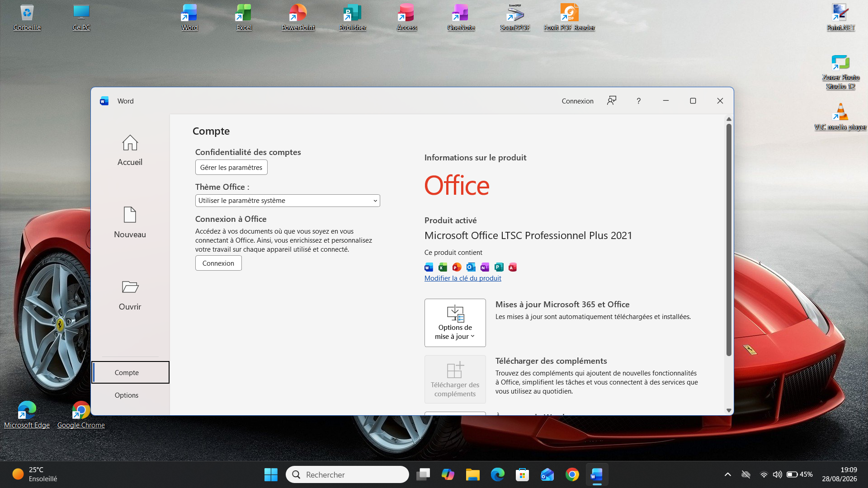Click the Connexion button under Connexion à Office
The height and width of the screenshot is (488, 868).
(218, 263)
